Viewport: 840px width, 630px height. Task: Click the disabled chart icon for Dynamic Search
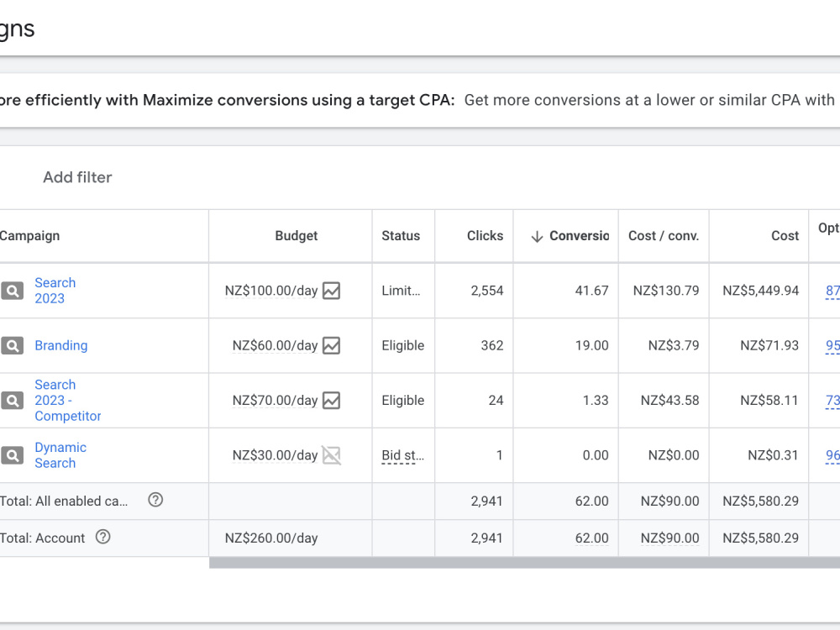pos(331,455)
